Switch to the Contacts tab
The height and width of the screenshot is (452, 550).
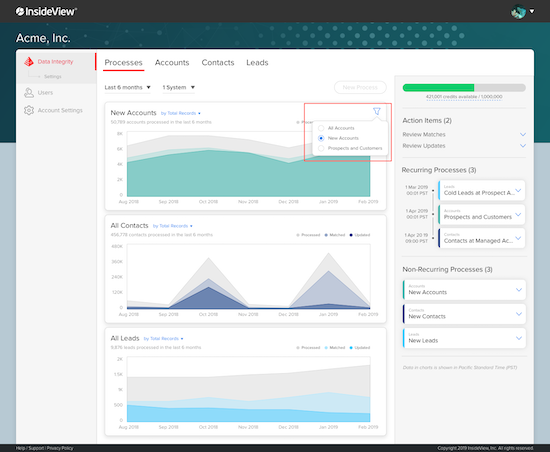(x=218, y=63)
